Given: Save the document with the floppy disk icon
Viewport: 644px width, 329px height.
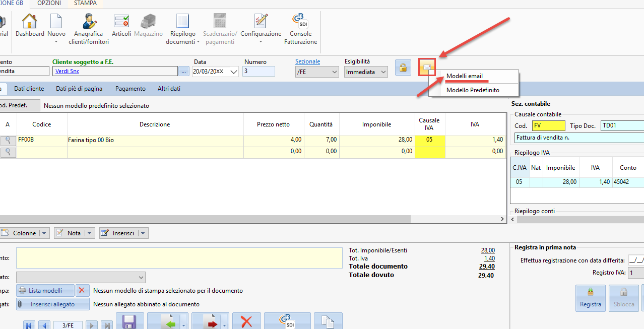Looking at the screenshot, I should (130, 321).
